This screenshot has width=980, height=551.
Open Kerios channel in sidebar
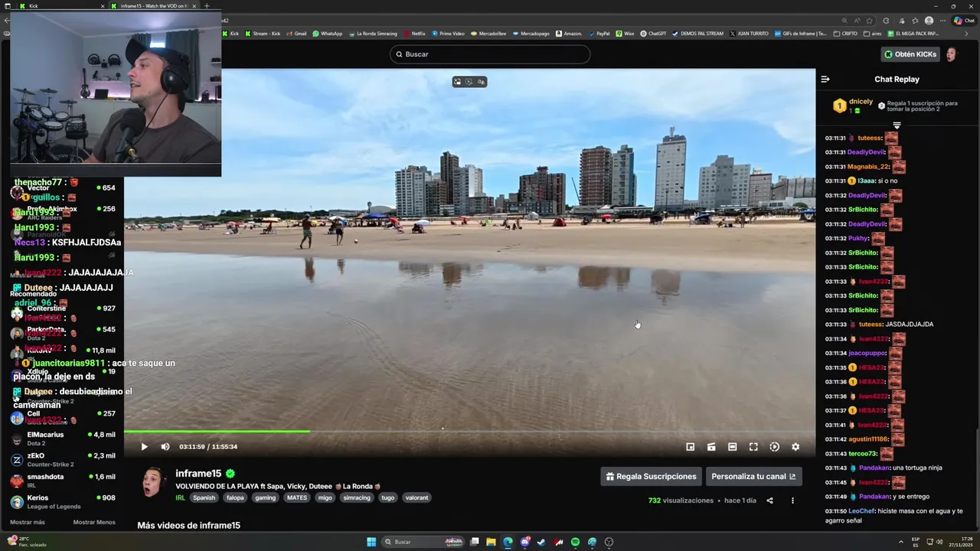[63, 502]
